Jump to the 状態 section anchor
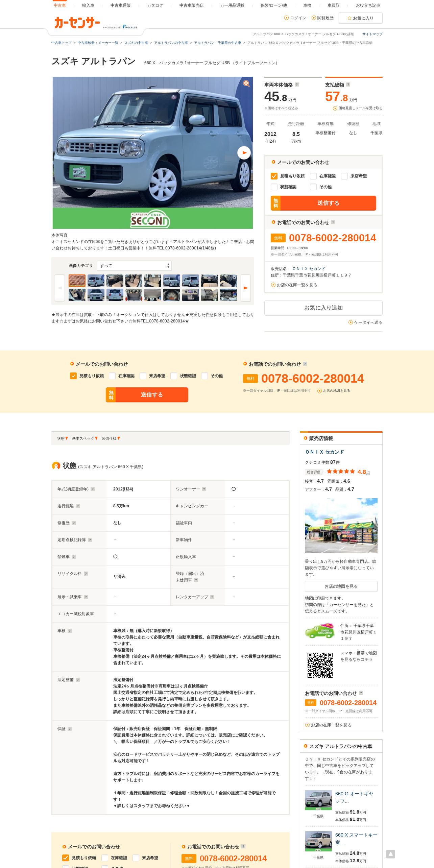 coord(62,438)
